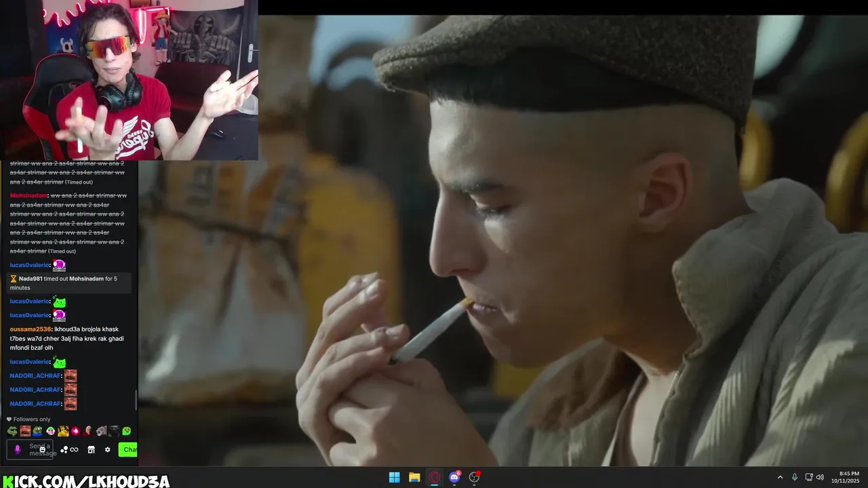
Task: Open the volume speaker tray icon
Action: tap(820, 477)
